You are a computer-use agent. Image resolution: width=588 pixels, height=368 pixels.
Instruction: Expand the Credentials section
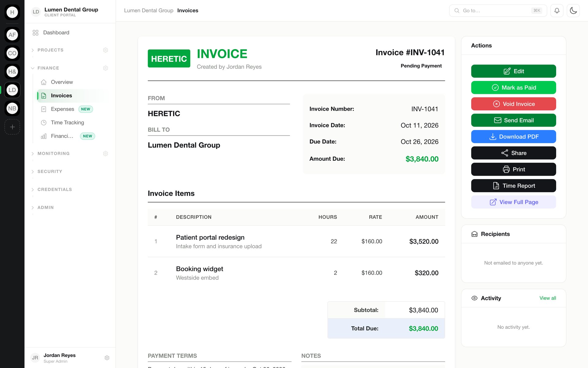(55, 190)
